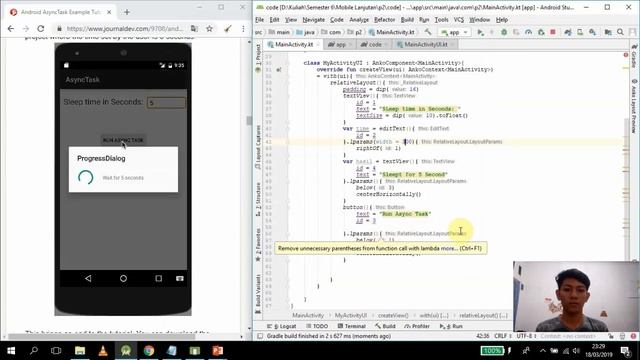Open Structure sidebar tool window
Screen dimensions: 640x360
tap(258, 199)
